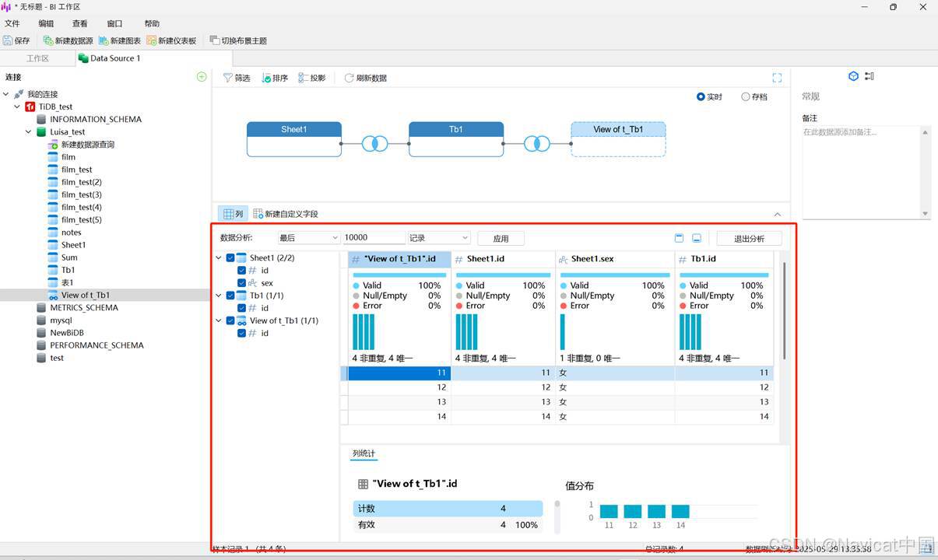938x560 pixels.
Task: Click join icon between Sheet1 and Tb1
Action: click(375, 144)
